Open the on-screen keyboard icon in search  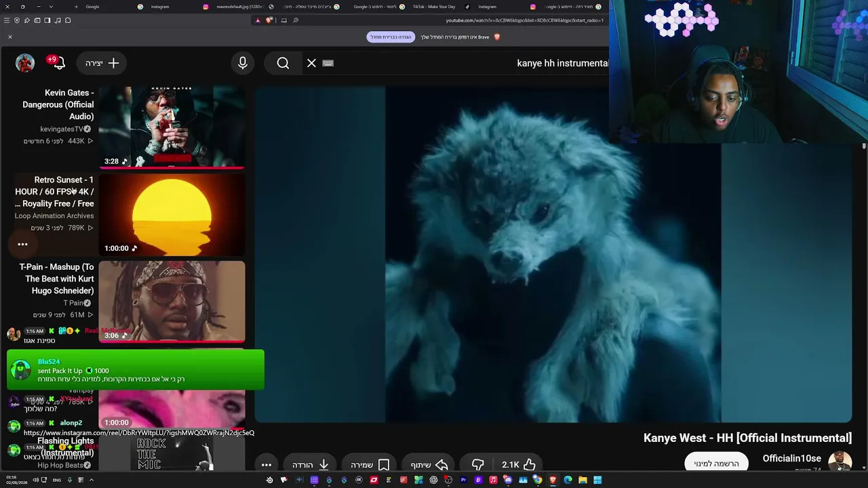click(328, 63)
